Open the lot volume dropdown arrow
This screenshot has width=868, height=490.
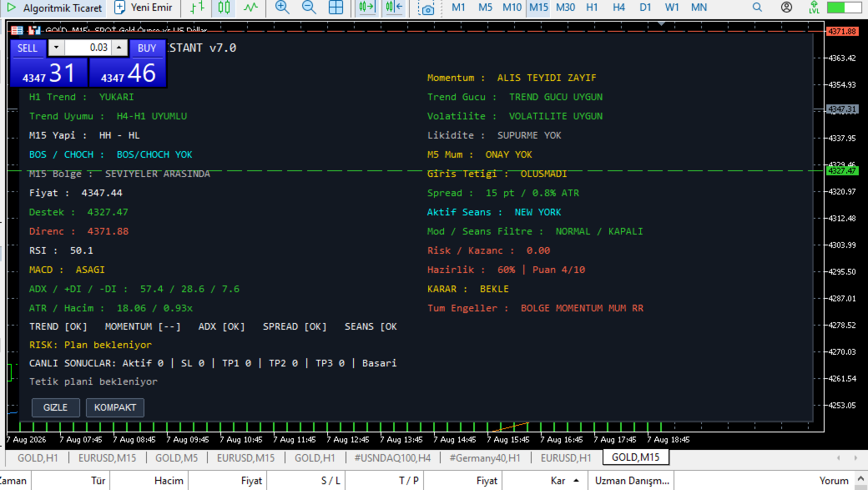(x=56, y=48)
